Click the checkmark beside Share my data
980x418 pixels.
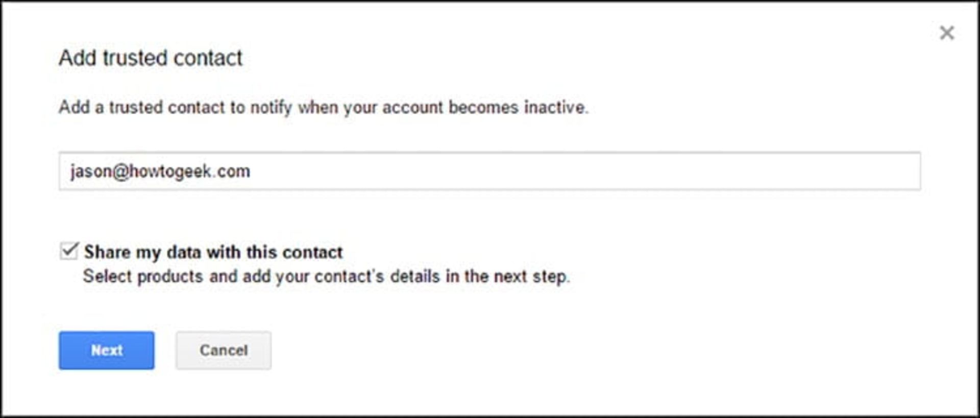click(x=68, y=251)
